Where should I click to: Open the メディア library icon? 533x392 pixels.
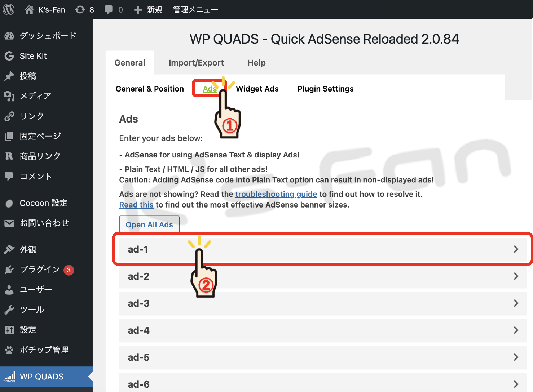9,96
